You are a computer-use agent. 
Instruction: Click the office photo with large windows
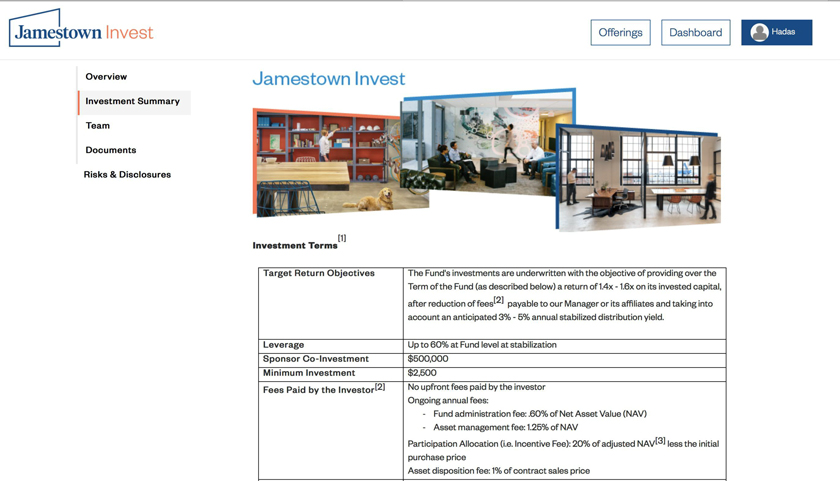(x=640, y=180)
